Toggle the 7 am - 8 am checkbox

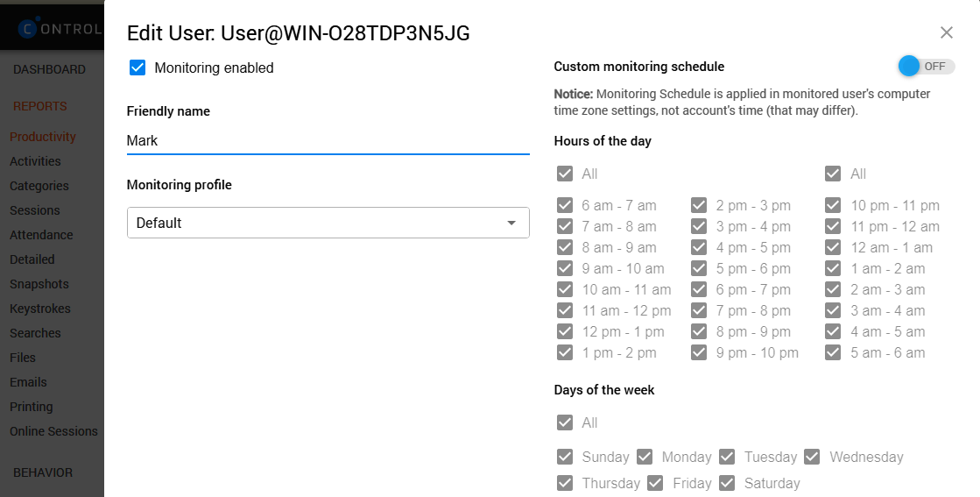coord(565,226)
